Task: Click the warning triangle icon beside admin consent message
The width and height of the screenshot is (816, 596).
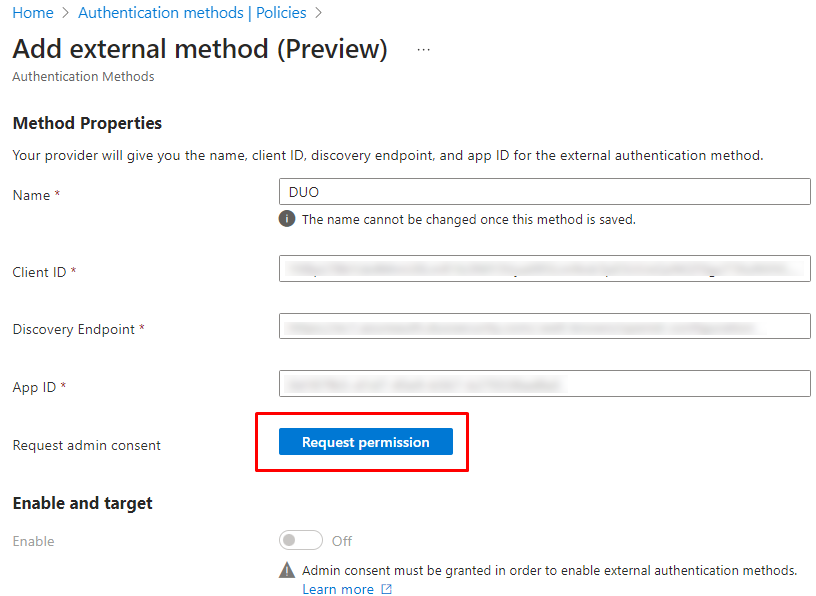Action: click(287, 571)
